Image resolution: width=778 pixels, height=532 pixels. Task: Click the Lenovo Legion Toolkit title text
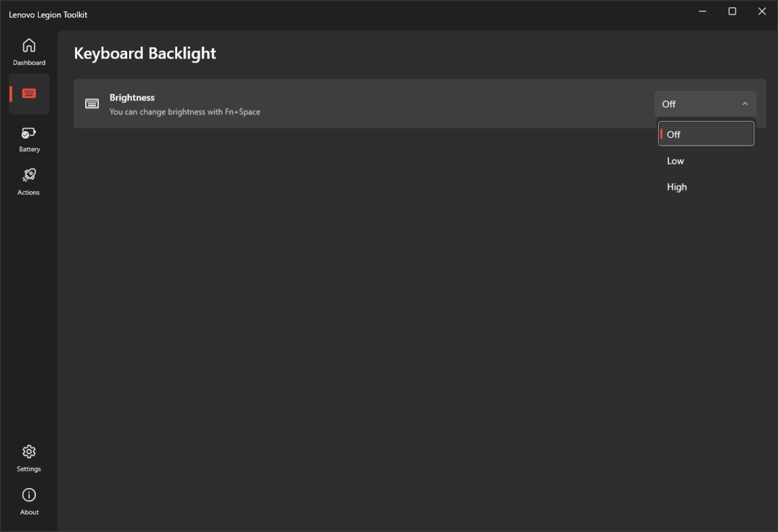(x=48, y=15)
